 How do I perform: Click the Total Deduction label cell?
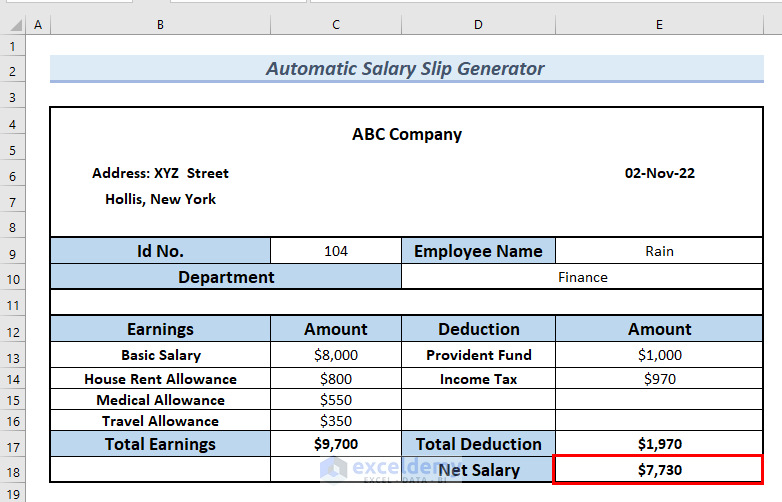[478, 444]
